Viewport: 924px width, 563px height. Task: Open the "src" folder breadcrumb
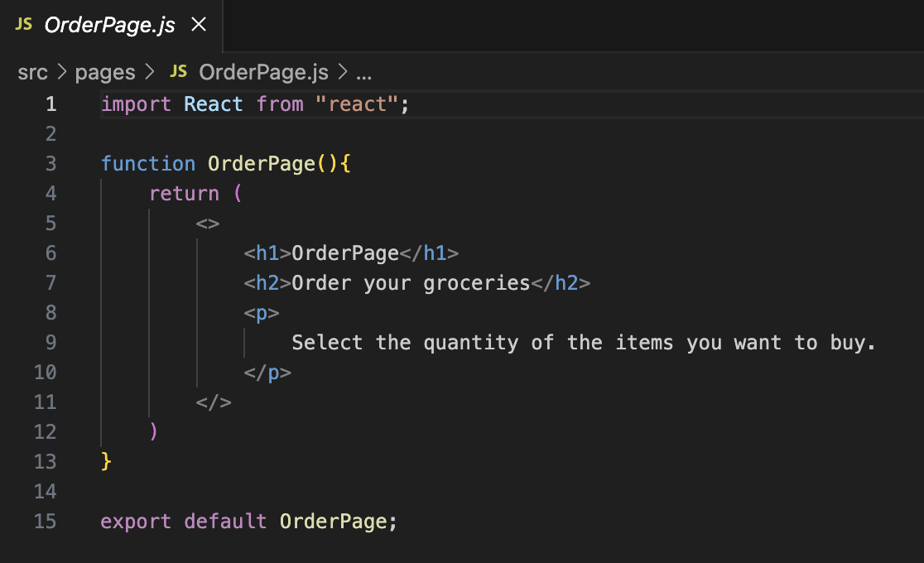[x=32, y=72]
